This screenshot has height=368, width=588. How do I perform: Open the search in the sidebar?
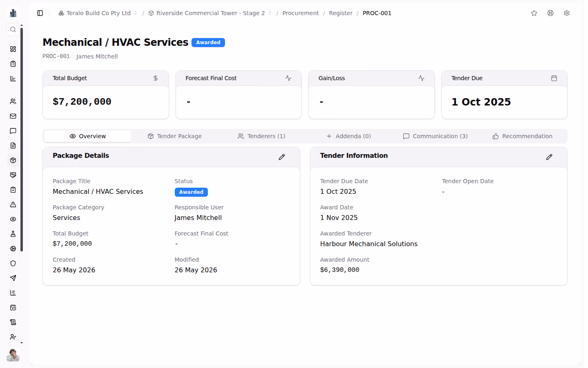(13, 29)
